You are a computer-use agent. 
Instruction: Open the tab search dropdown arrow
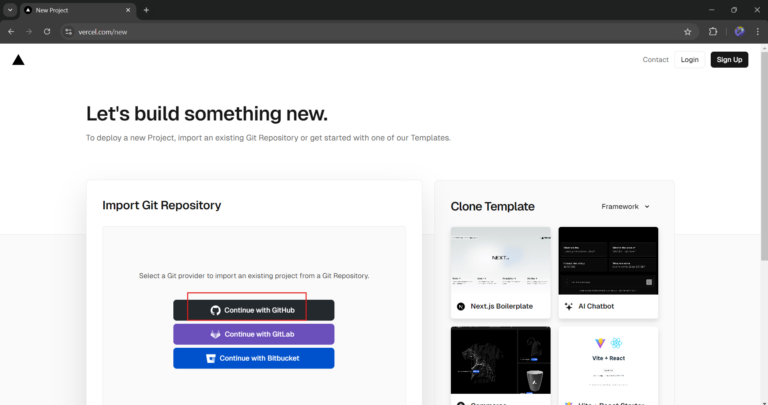(10, 10)
